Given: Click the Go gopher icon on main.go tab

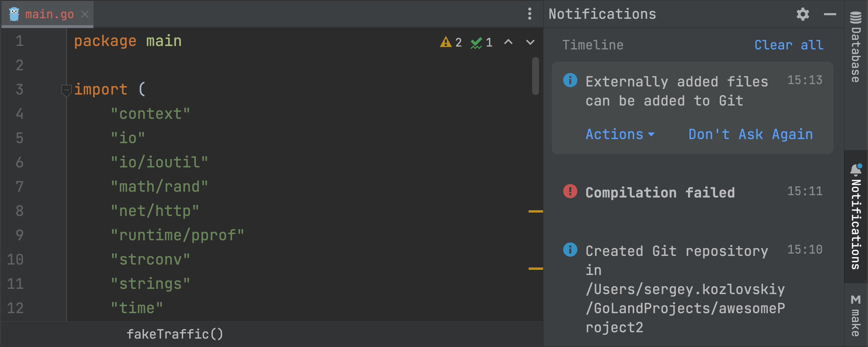Looking at the screenshot, I should point(14,14).
